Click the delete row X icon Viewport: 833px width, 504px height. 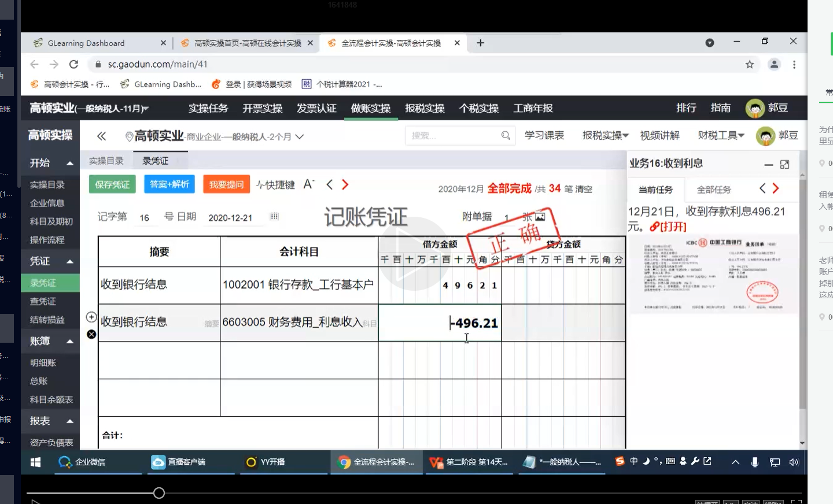(x=91, y=334)
